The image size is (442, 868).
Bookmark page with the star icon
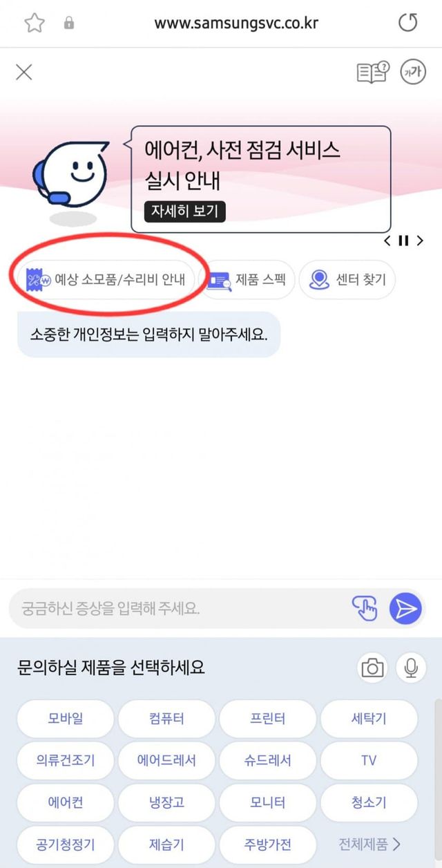pos(34,23)
